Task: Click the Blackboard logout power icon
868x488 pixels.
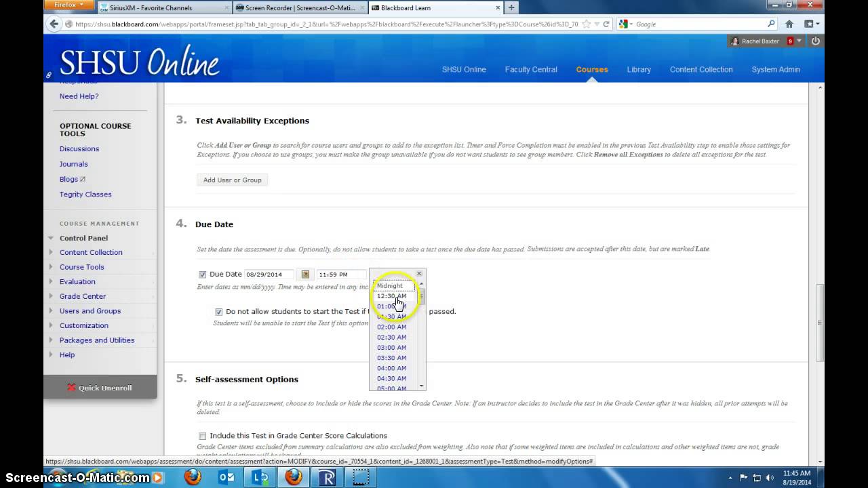Action: 815,41
